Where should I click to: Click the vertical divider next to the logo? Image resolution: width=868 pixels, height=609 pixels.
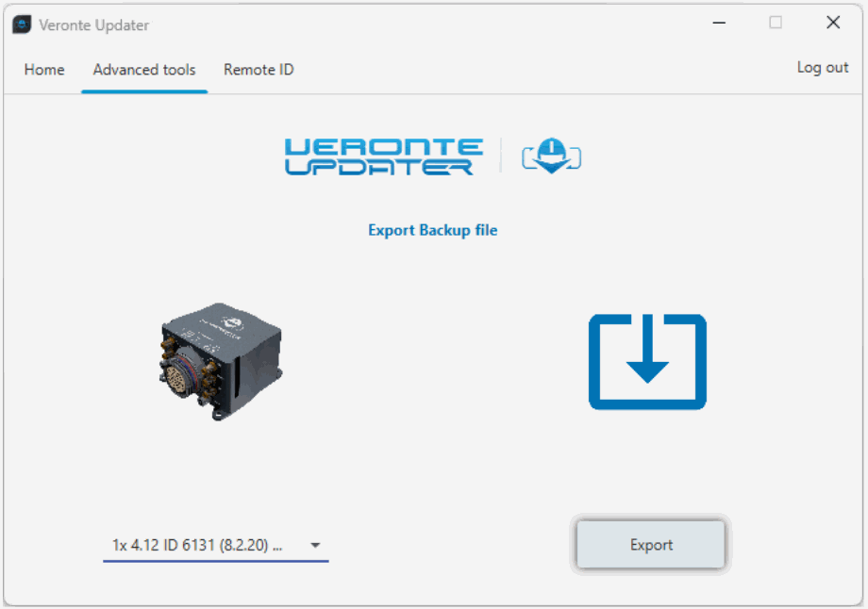point(500,156)
